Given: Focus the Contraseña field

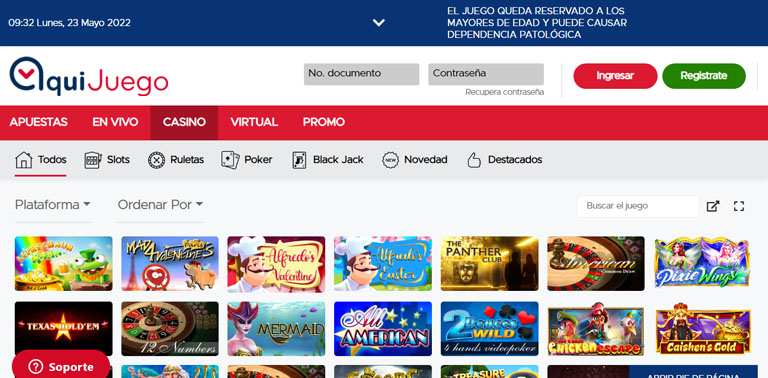Looking at the screenshot, I should click(486, 74).
